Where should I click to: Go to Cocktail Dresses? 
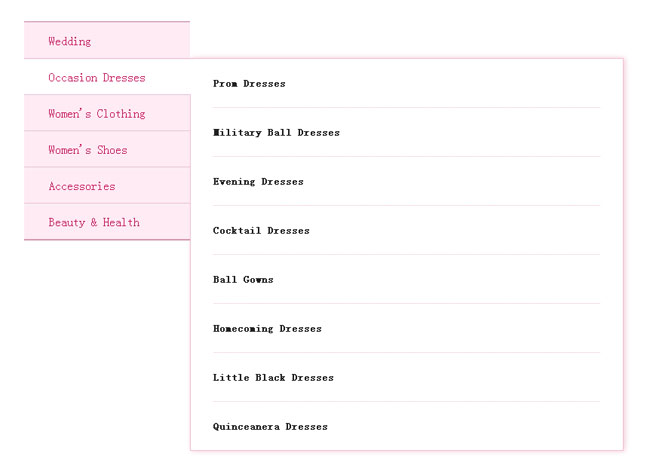(x=261, y=231)
